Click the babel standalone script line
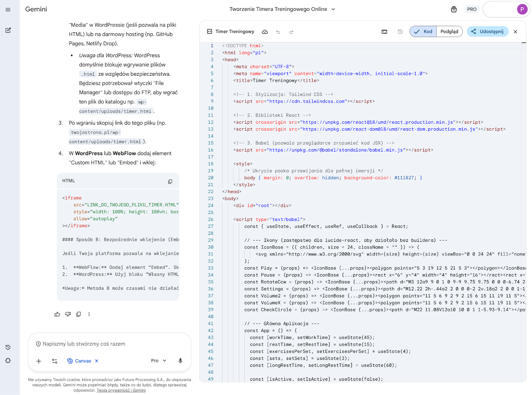The width and height of the screenshot is (532, 395). 333,150
